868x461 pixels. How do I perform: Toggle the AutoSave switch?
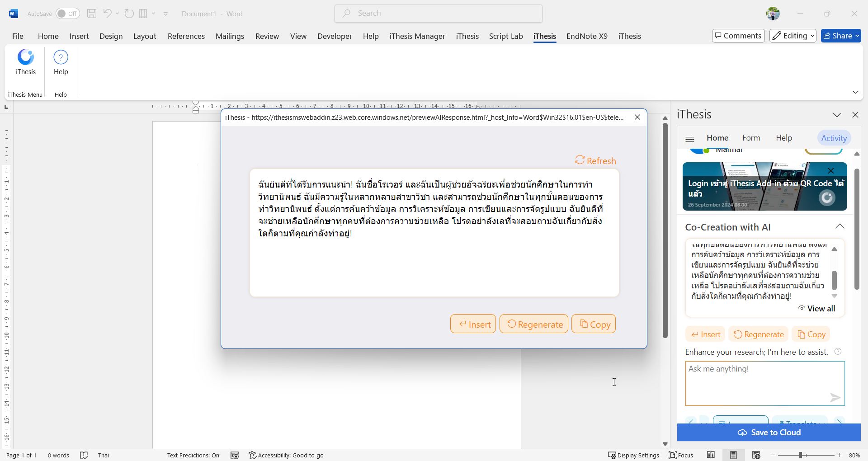[x=68, y=14]
